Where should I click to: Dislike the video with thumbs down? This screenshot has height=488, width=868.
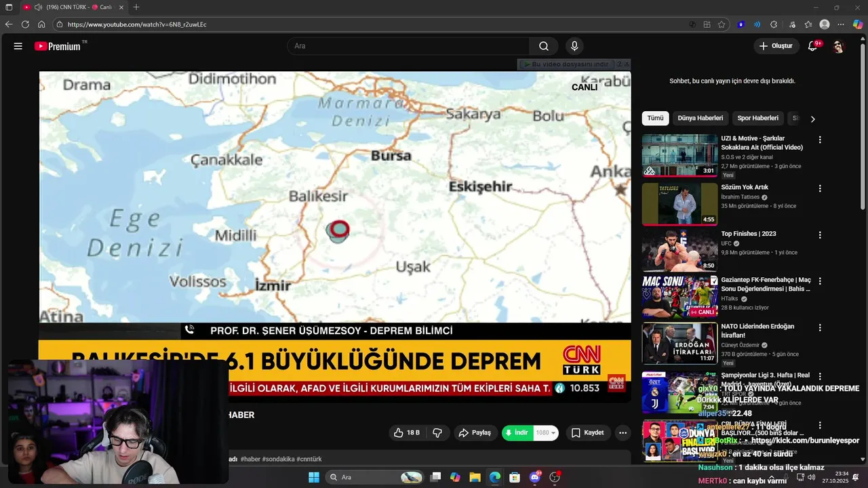tap(437, 432)
